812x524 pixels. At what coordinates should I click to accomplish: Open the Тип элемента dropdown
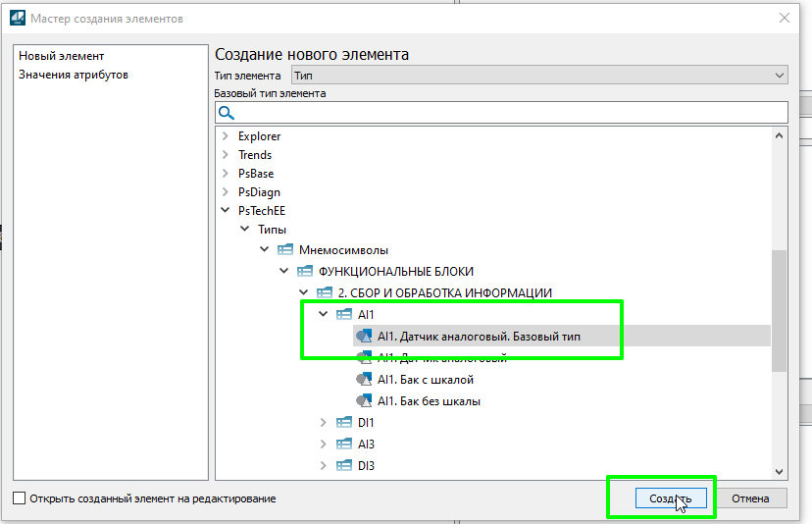pyautogui.click(x=539, y=76)
